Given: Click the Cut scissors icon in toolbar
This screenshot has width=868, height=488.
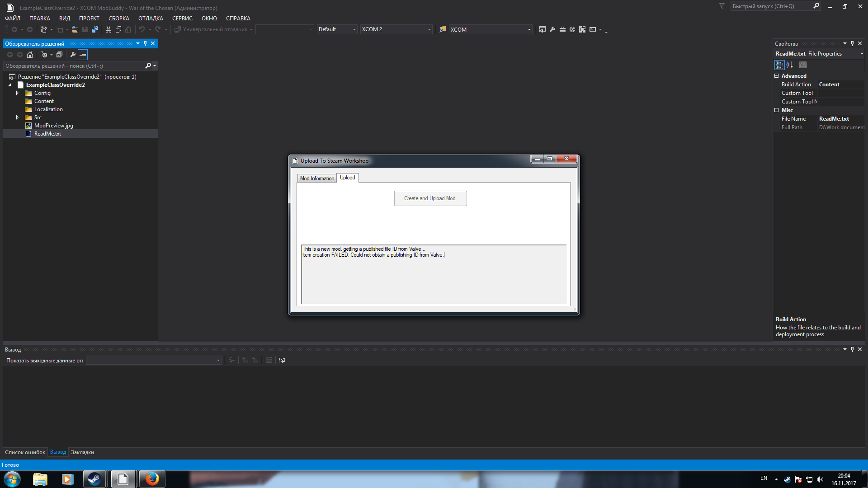Looking at the screenshot, I should click(108, 29).
